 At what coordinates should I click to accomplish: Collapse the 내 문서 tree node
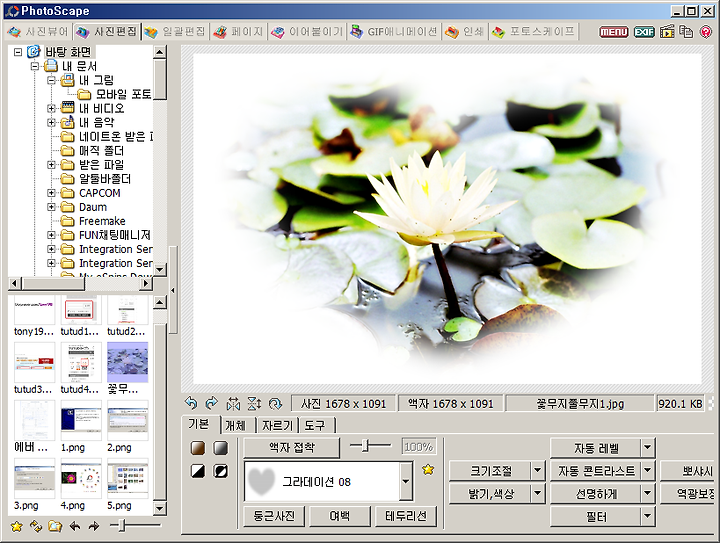[34, 66]
